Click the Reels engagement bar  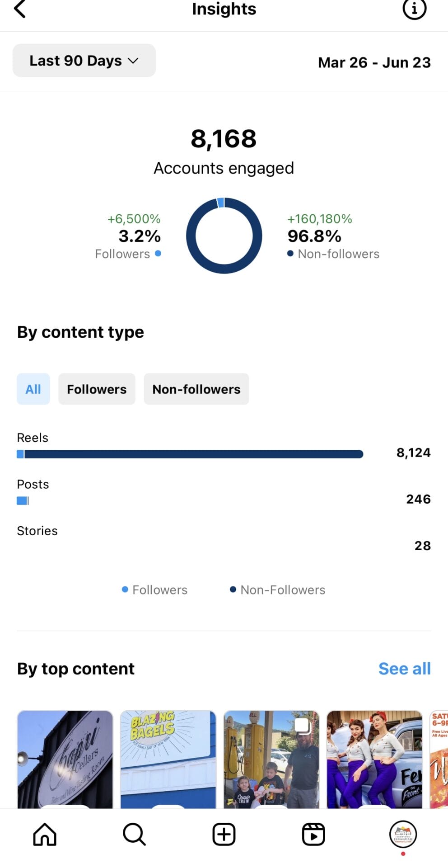click(190, 454)
